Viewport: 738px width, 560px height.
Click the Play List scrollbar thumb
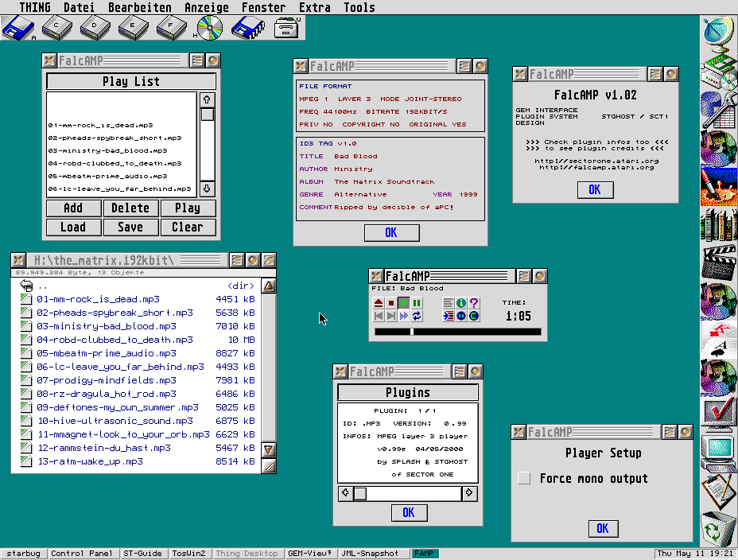pos(208,115)
